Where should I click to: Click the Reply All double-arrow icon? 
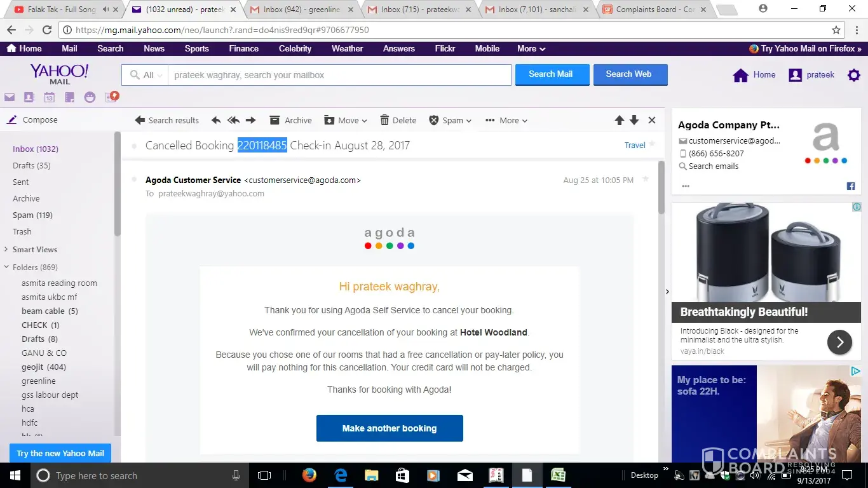click(233, 120)
